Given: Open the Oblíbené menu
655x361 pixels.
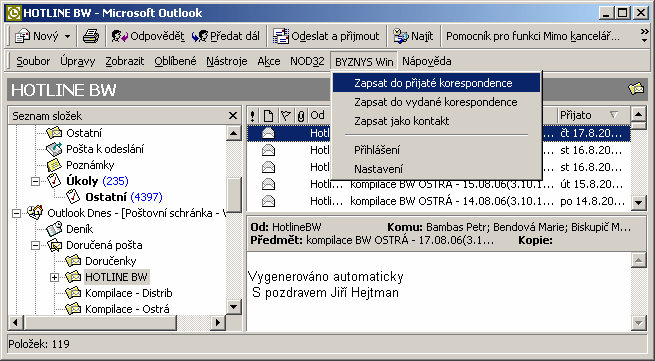Looking at the screenshot, I should pos(175,61).
